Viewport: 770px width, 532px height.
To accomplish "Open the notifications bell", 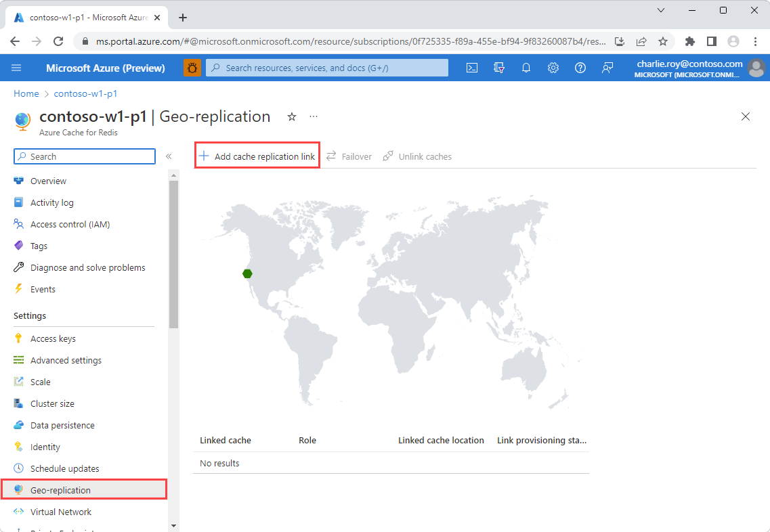I will [x=526, y=68].
